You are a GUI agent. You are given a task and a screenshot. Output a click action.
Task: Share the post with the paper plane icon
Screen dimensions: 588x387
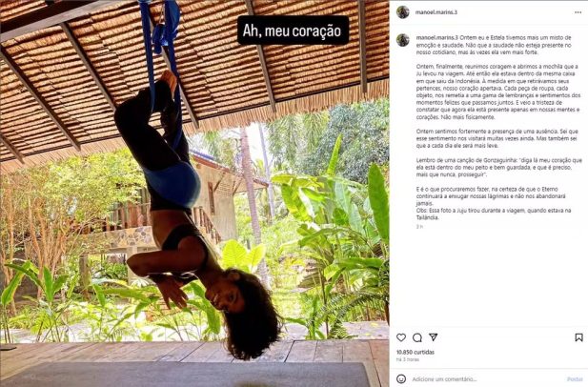click(x=433, y=337)
